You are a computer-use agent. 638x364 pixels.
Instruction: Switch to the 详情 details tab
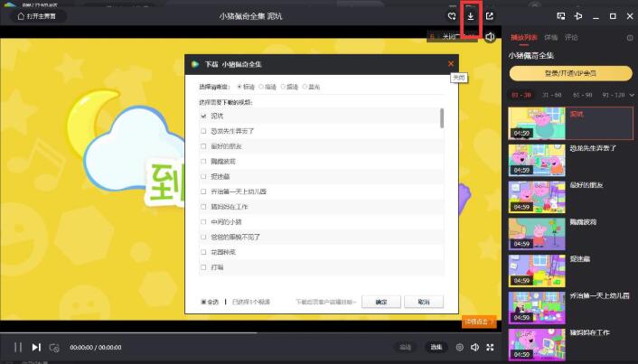[x=551, y=37]
